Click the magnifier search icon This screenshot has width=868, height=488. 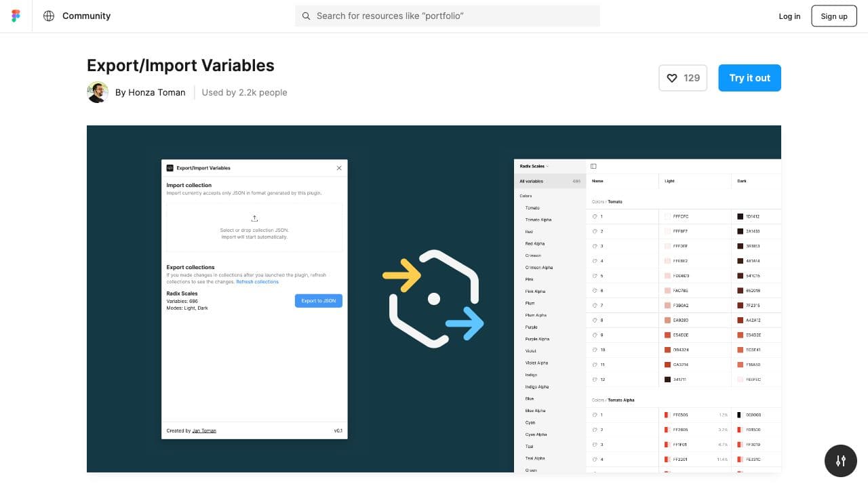coord(307,16)
